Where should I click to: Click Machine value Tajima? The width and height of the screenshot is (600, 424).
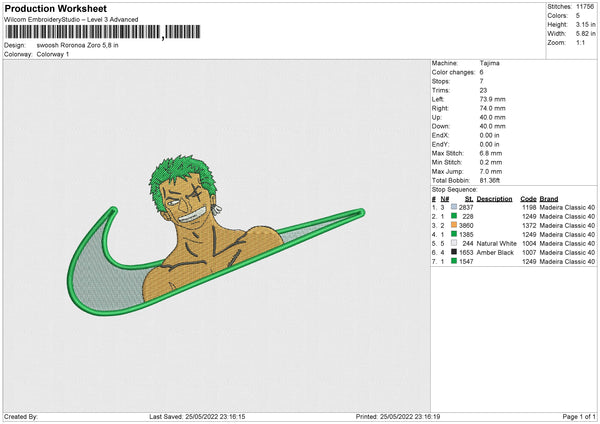click(489, 63)
